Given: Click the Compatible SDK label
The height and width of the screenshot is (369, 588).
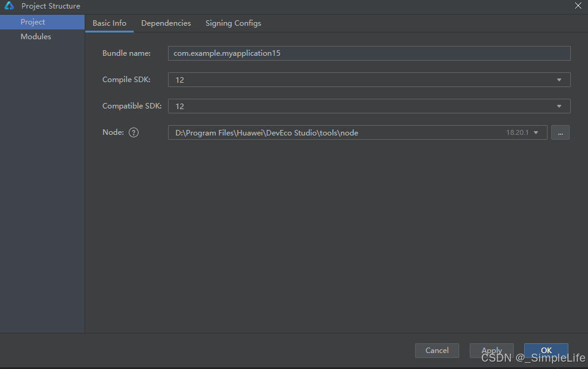Looking at the screenshot, I should point(132,106).
